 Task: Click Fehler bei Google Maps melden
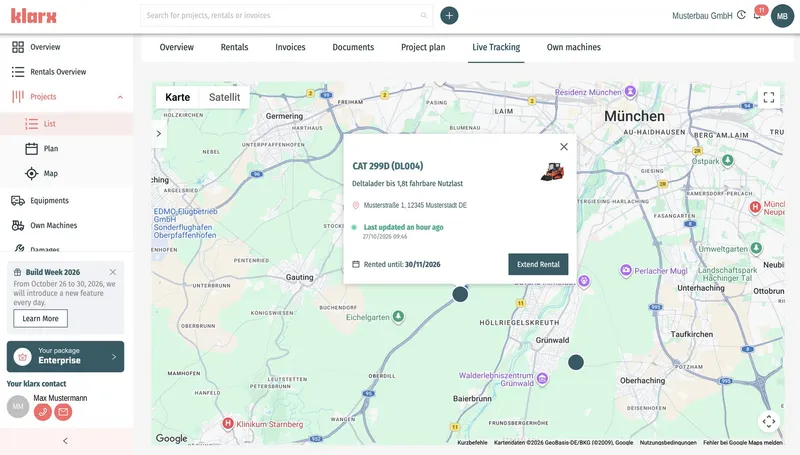(x=742, y=442)
